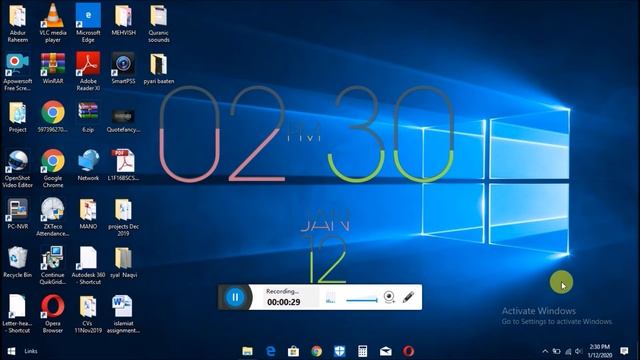Open the webcam option in recorder toolbar
640x360 pixels.
pyautogui.click(x=389, y=297)
